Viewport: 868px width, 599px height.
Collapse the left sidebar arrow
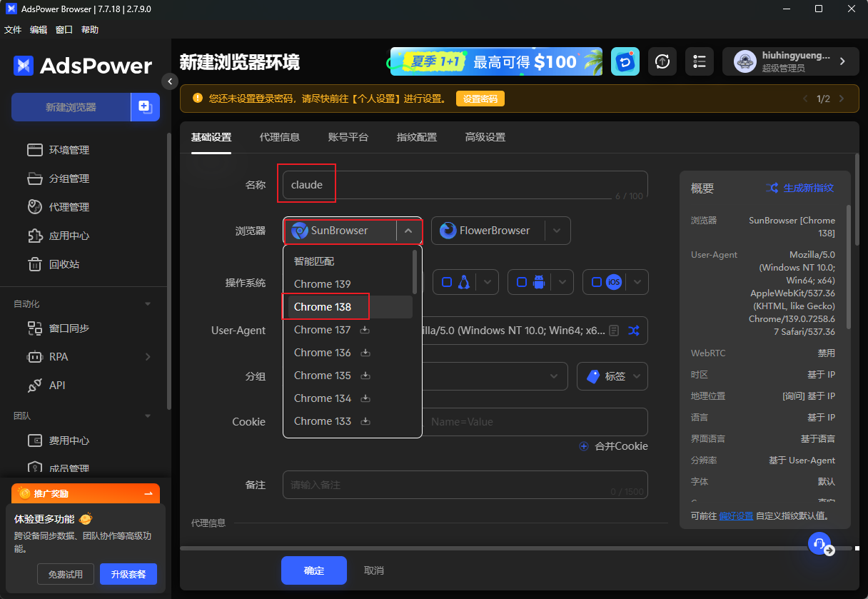pyautogui.click(x=169, y=81)
